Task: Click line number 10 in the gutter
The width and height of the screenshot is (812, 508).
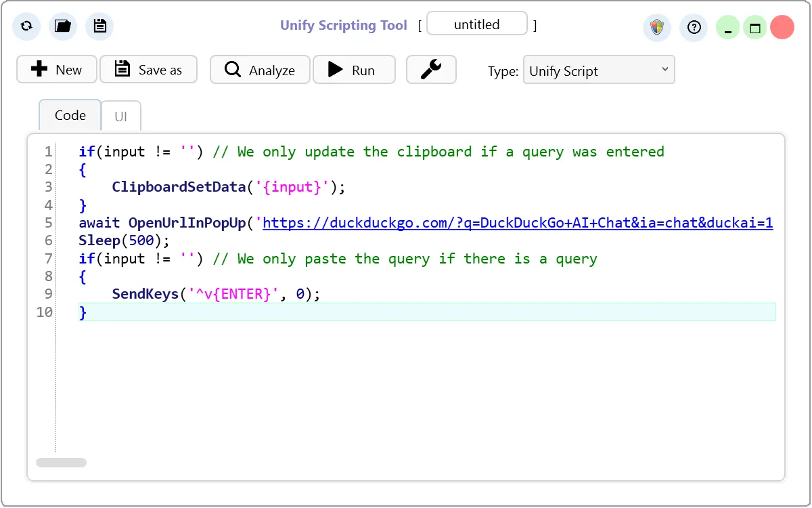Action: coord(45,312)
